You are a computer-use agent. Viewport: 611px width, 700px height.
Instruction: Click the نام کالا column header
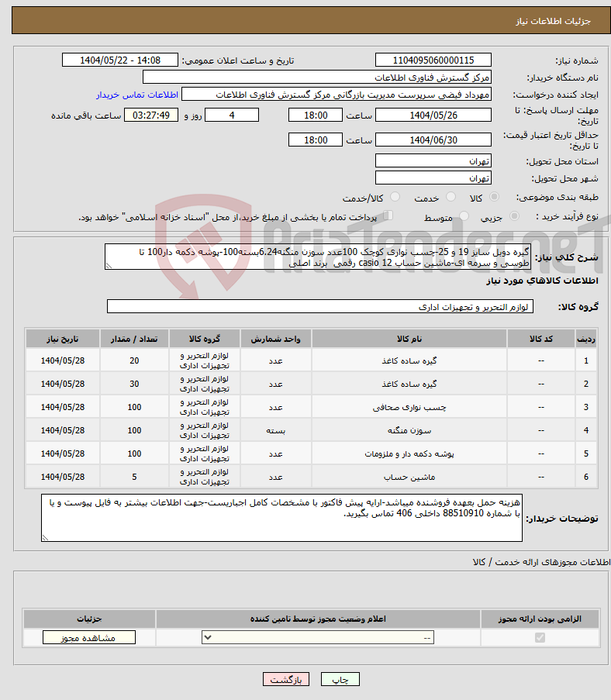[x=409, y=339]
